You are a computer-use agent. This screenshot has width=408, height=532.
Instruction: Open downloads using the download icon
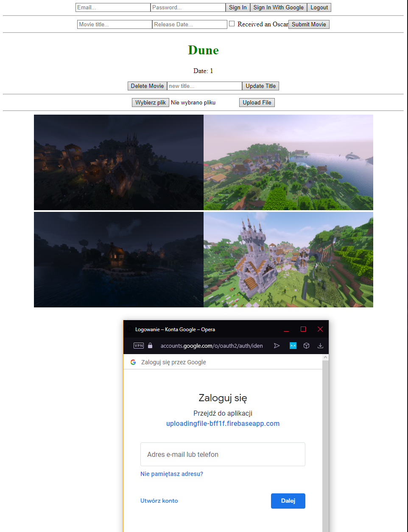[x=320, y=346]
